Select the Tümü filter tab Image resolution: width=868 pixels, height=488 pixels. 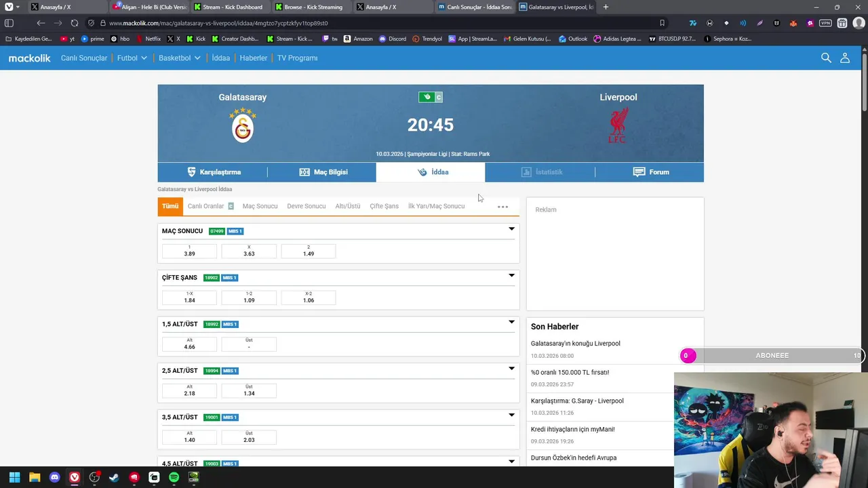pyautogui.click(x=170, y=206)
